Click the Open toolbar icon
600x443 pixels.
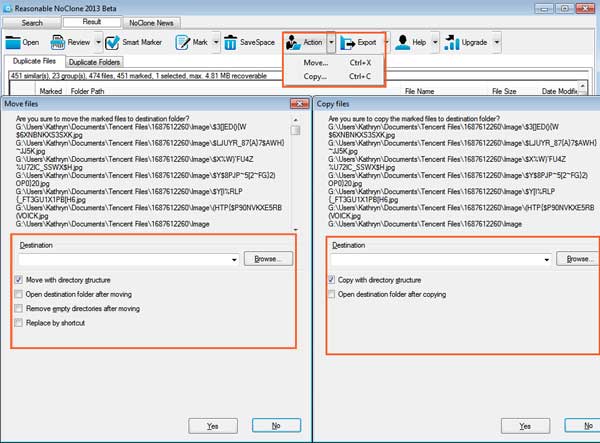click(22, 43)
